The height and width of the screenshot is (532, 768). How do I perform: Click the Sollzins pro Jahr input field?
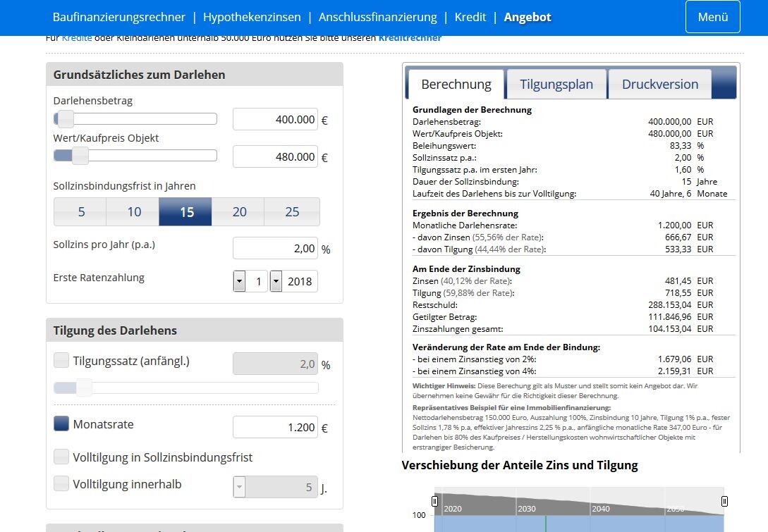275,248
